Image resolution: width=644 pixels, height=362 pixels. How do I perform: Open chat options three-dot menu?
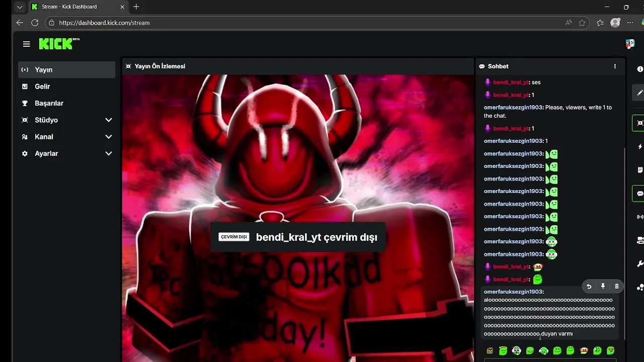click(x=615, y=66)
